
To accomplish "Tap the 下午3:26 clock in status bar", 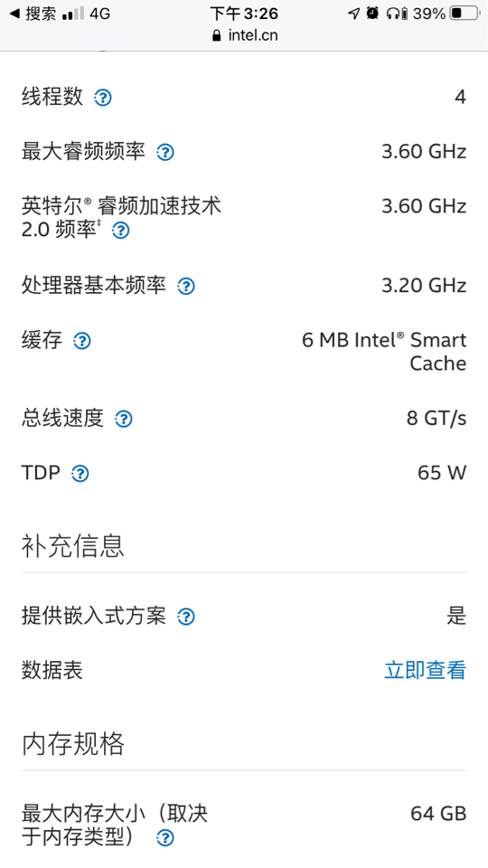I will [244, 14].
